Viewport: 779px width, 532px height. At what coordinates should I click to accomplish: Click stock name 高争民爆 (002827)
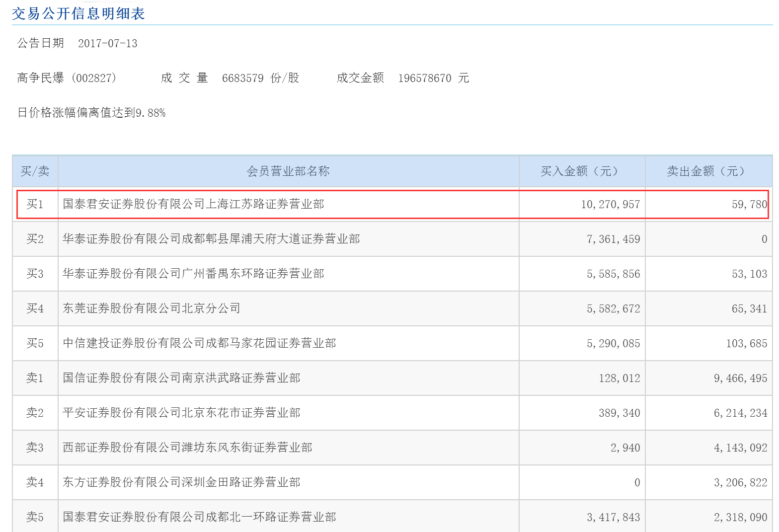[x=67, y=78]
